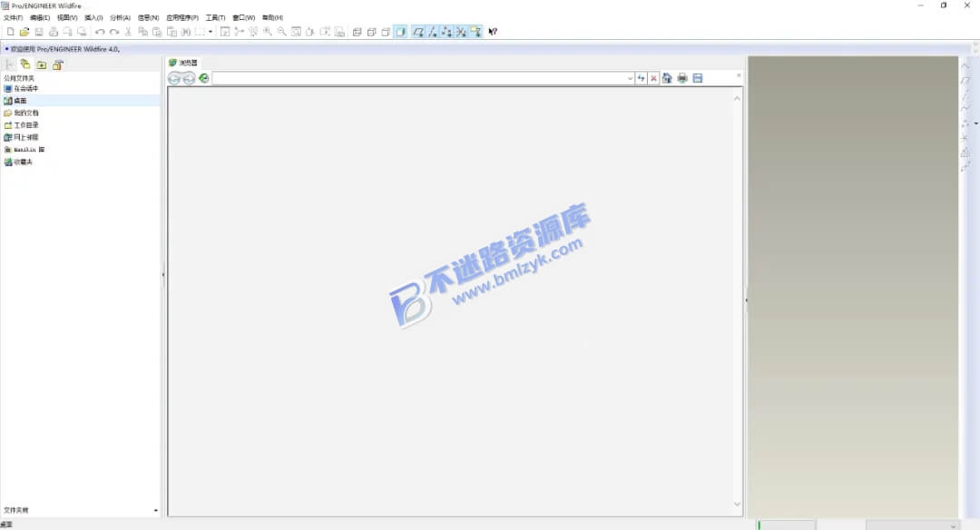Switch to No Hidden display mode
Screen dimensions: 980x530
[386, 31]
